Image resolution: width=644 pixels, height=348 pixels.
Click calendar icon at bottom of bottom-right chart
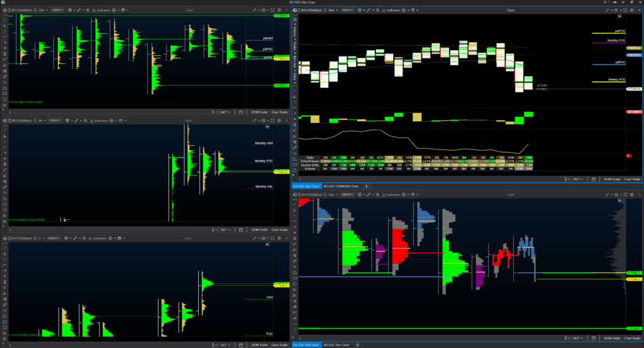point(594,338)
